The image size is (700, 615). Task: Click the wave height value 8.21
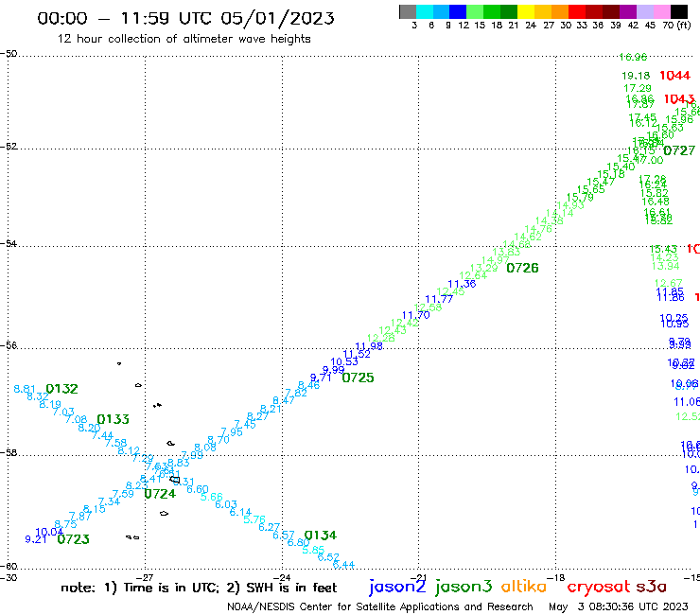271,409
